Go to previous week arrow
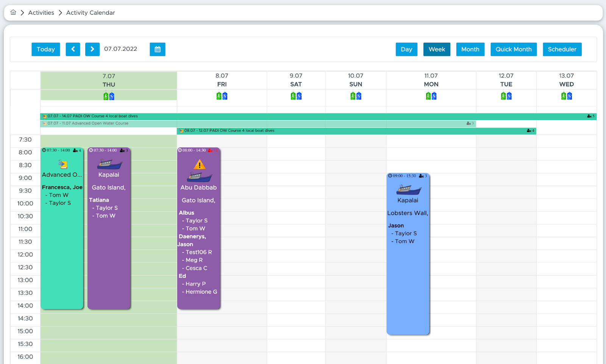 [73, 49]
